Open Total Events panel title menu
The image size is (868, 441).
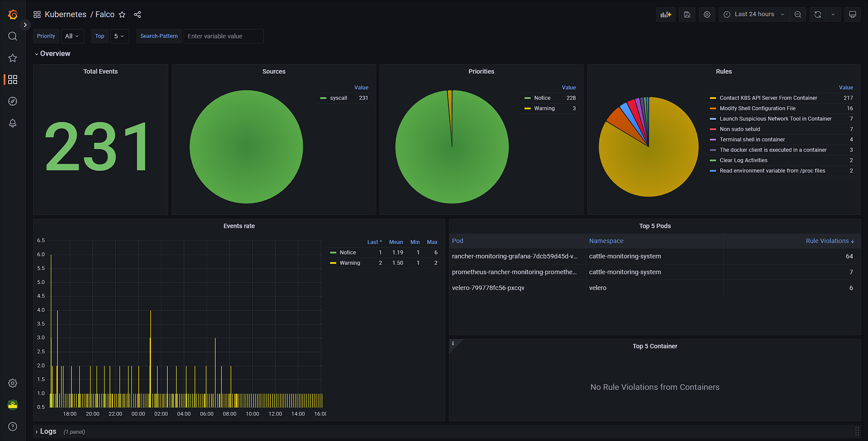coord(100,71)
